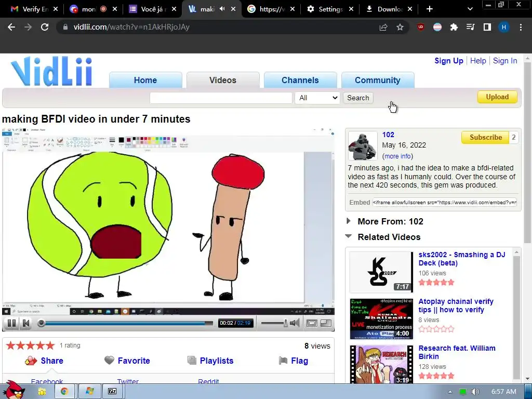Click the Sign Up link

(x=448, y=61)
